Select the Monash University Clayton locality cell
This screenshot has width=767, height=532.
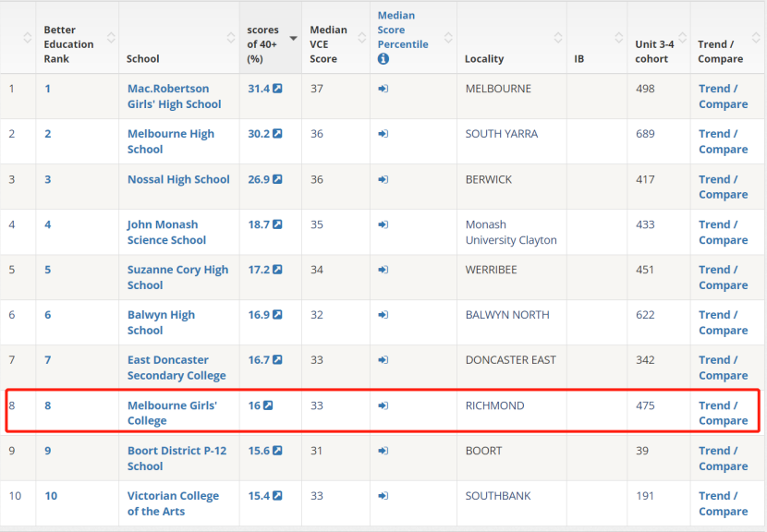pos(512,232)
